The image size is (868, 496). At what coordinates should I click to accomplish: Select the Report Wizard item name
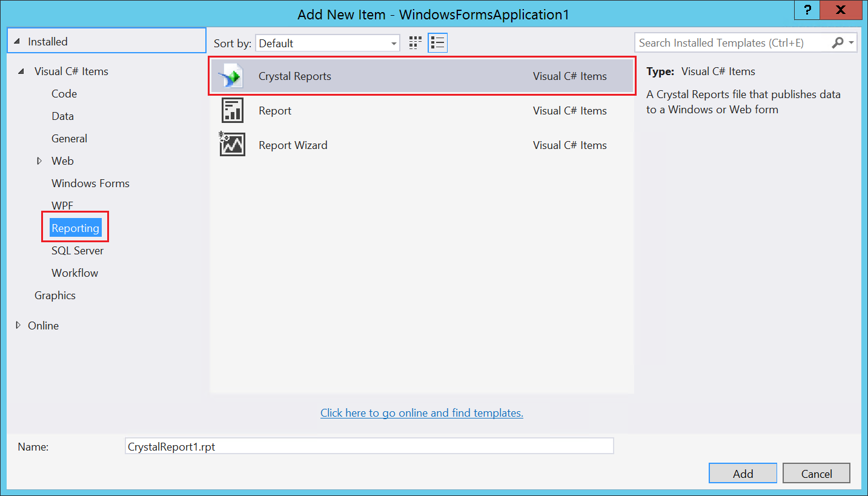293,145
